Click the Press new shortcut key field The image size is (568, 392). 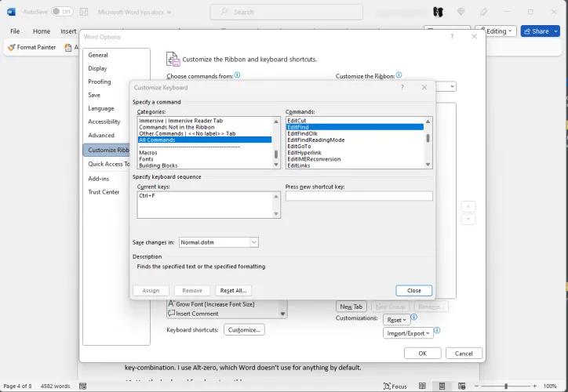click(x=359, y=196)
